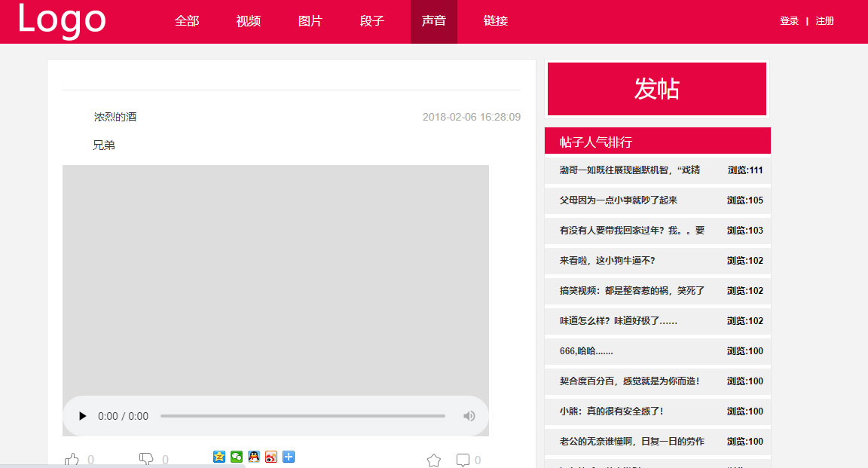
Task: Open the 段子 navigation tab
Action: coord(372,21)
